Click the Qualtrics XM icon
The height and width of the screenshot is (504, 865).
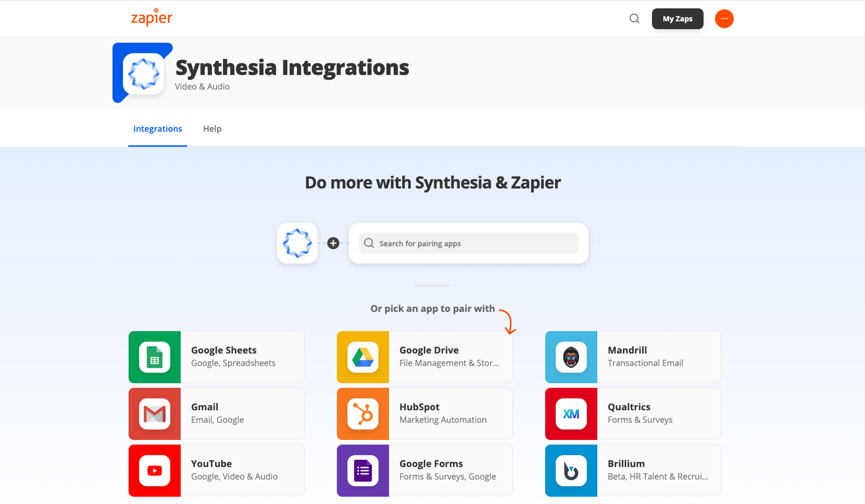tap(571, 414)
